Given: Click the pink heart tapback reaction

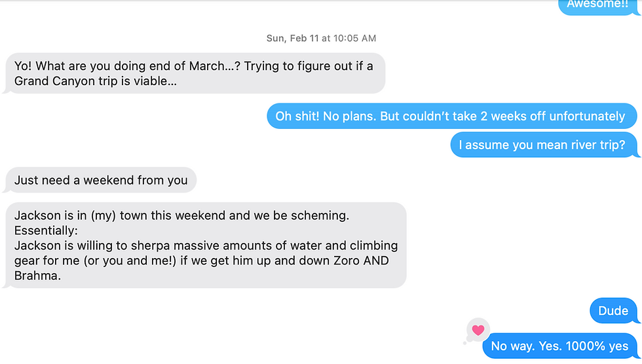Looking at the screenshot, I should pyautogui.click(x=478, y=330).
